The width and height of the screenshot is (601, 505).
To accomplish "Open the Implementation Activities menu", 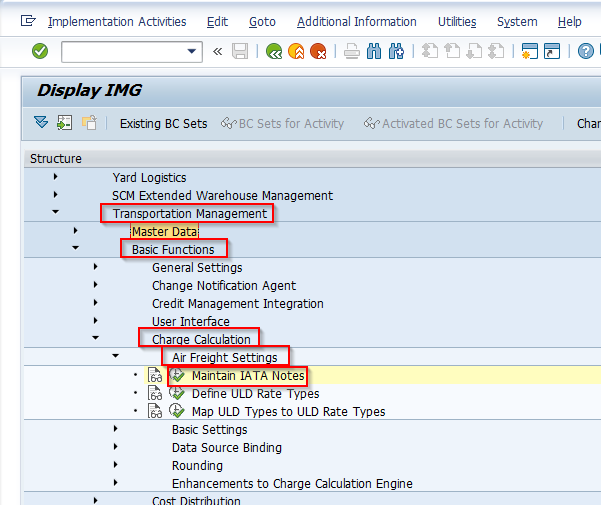I will coord(117,21).
